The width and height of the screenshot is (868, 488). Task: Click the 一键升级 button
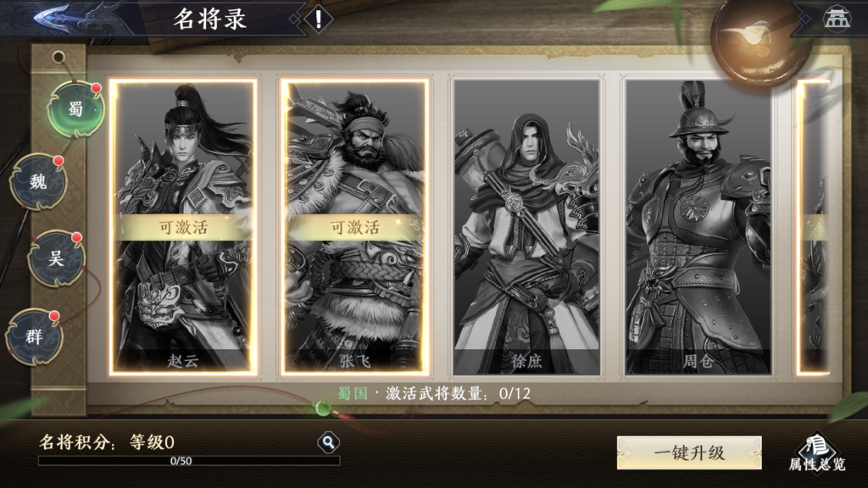click(689, 452)
